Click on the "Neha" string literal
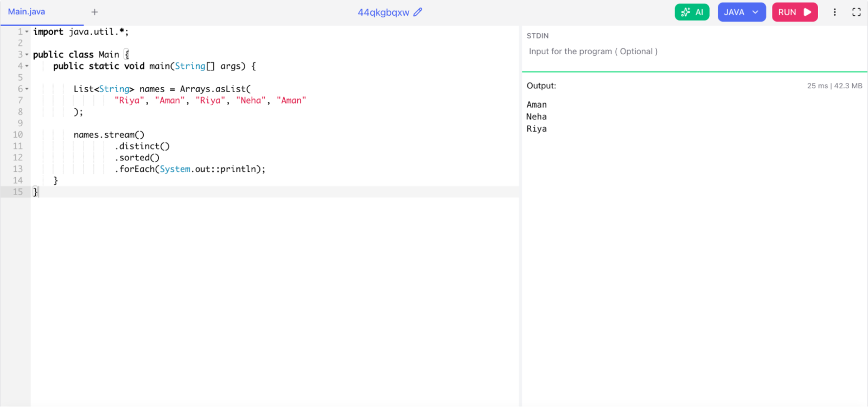 (251, 100)
